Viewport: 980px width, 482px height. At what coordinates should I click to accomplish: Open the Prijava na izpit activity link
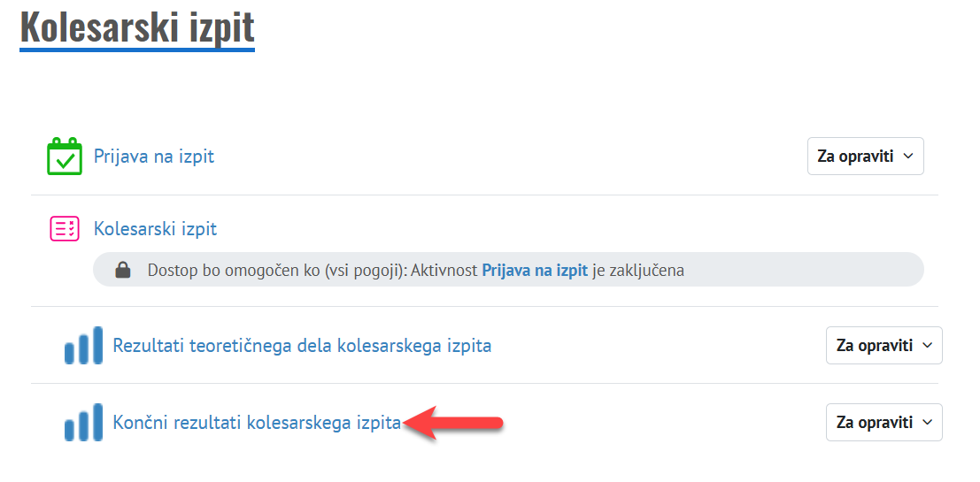tap(154, 157)
